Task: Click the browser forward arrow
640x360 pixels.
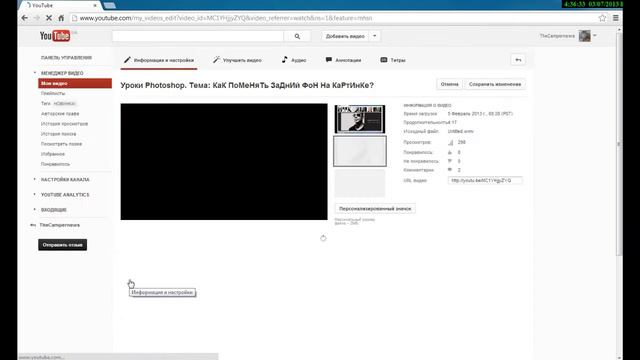Action: point(37,18)
